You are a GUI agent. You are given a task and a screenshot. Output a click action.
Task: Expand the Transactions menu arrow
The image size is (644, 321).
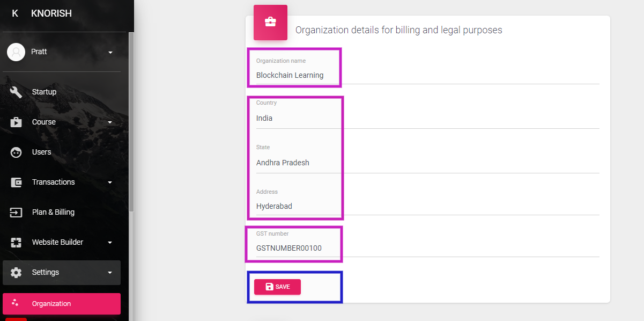tap(110, 183)
